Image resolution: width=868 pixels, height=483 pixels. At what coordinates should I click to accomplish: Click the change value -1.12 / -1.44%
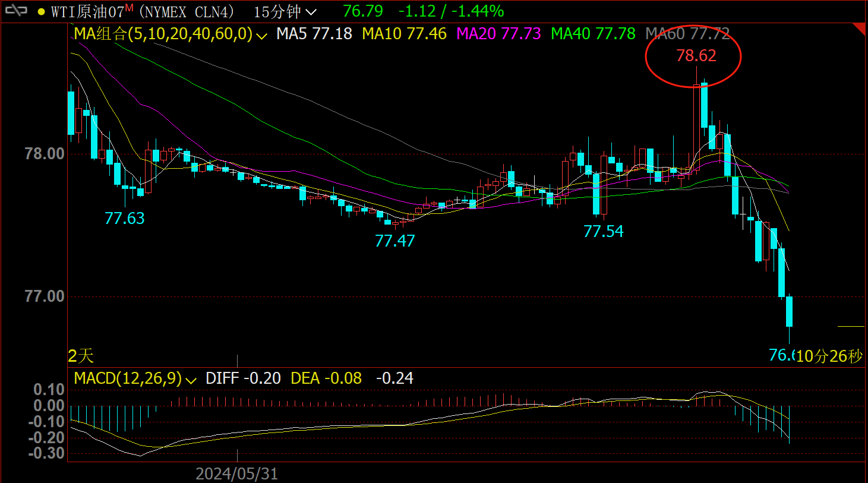tap(452, 11)
